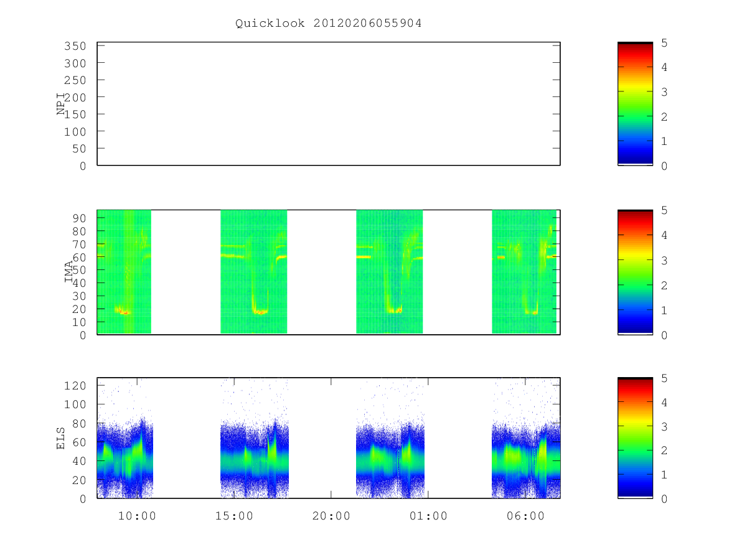The height and width of the screenshot is (560, 747).
Task: Click IMA spectrogram segment between 15:00 and 20:00
Action: tap(254, 271)
